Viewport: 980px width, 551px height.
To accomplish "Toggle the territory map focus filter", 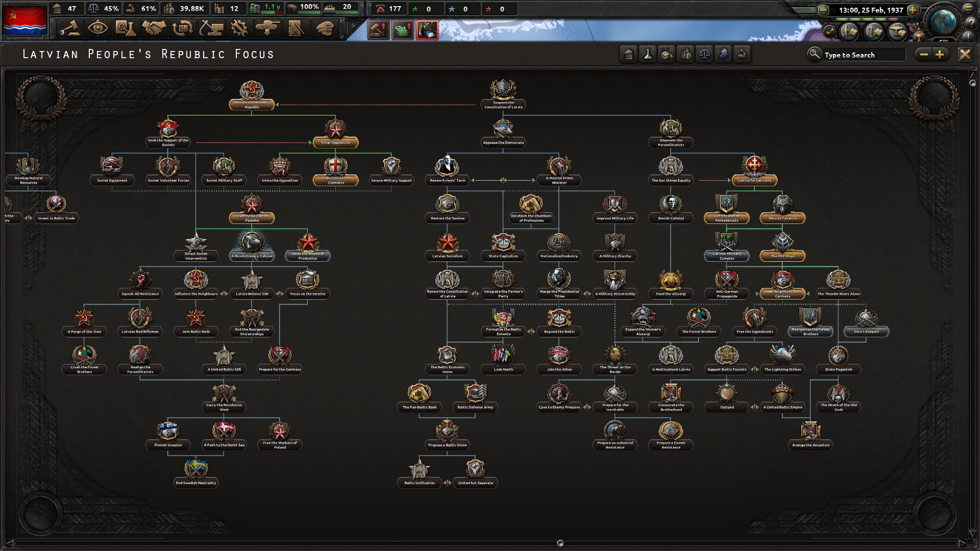I will coord(723,54).
